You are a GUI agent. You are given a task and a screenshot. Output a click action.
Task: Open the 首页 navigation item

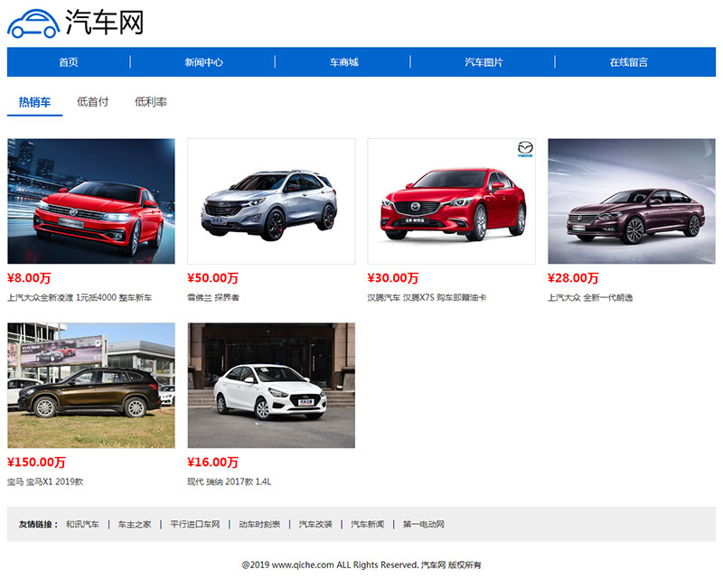pos(69,62)
